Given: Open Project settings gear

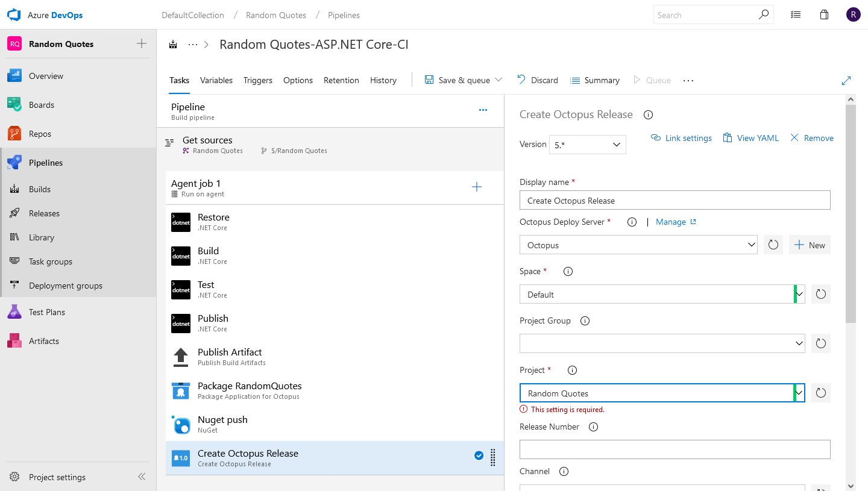Looking at the screenshot, I should 15,477.
